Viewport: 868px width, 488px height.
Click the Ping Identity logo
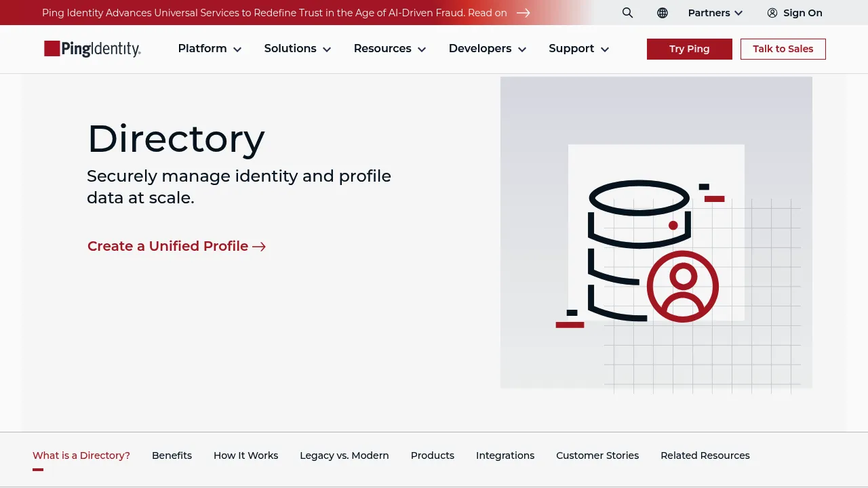(92, 49)
